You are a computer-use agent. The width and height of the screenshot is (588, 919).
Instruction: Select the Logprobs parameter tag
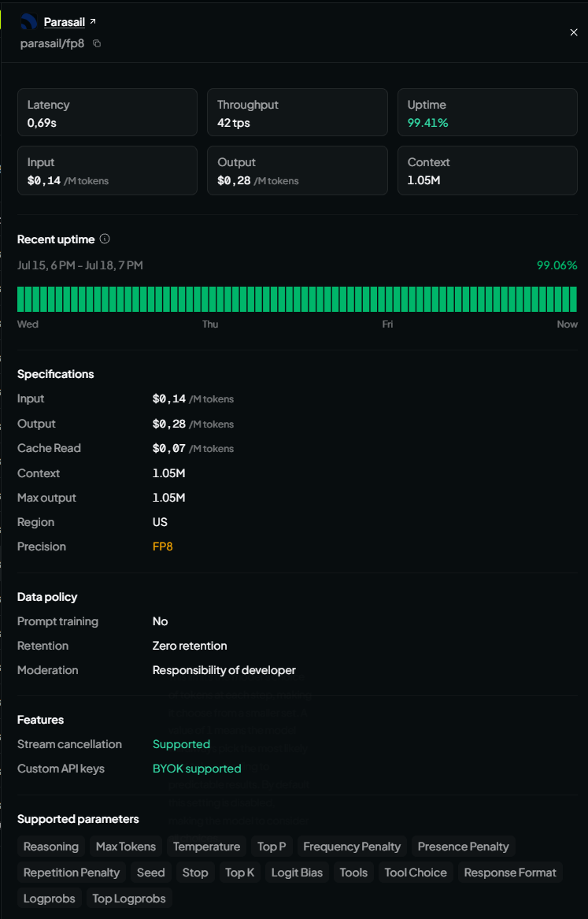tap(49, 899)
